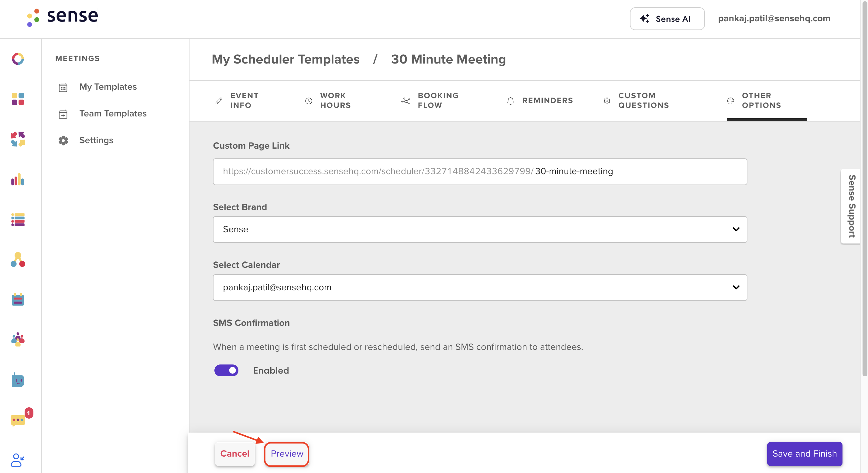Click the clock icon on Work Hours tab
This screenshot has height=473, width=868.
pyautogui.click(x=308, y=101)
